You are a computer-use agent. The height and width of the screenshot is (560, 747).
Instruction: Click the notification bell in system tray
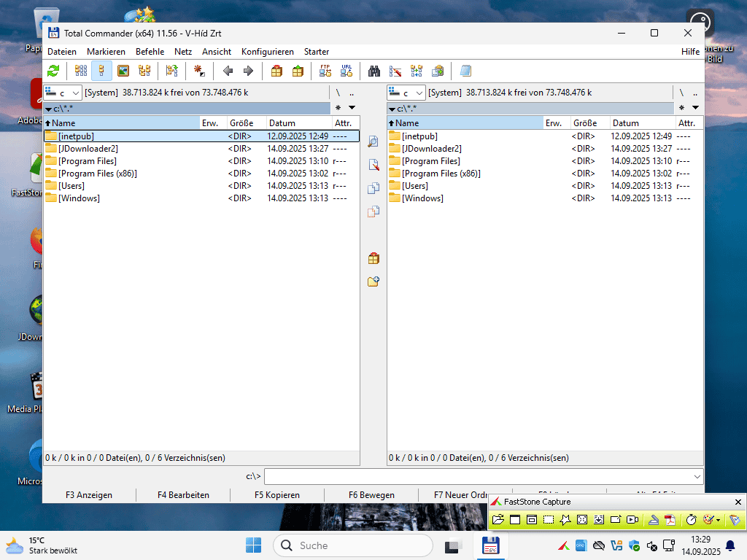[729, 545]
